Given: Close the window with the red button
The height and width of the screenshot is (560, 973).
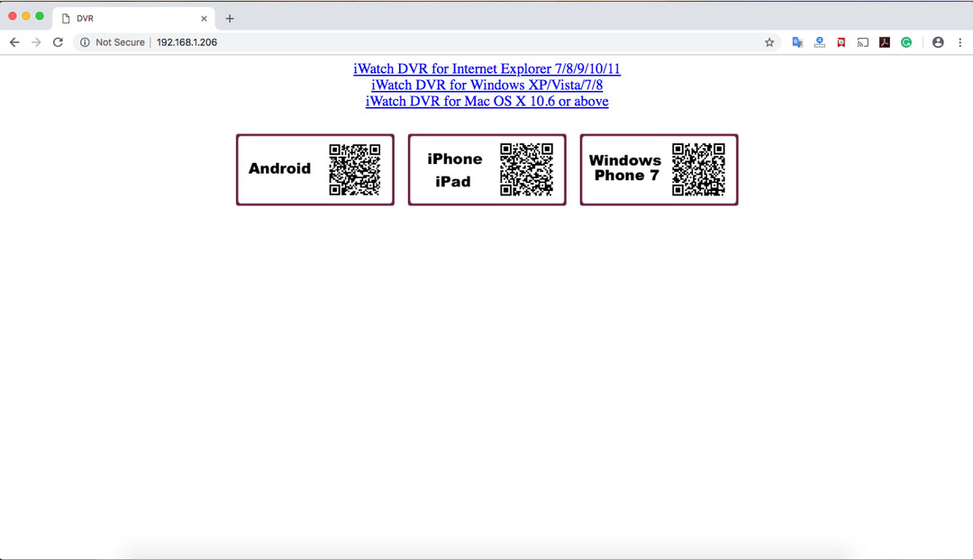Looking at the screenshot, I should pos(13,16).
